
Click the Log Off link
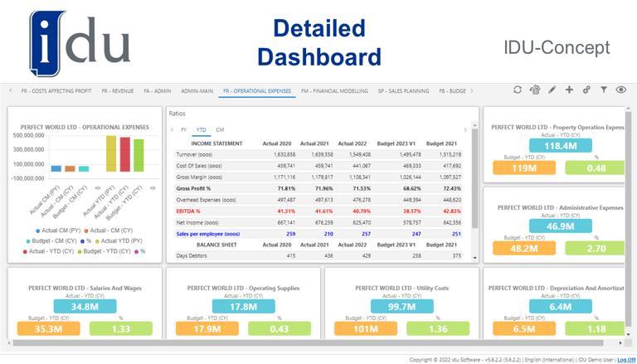(625, 360)
